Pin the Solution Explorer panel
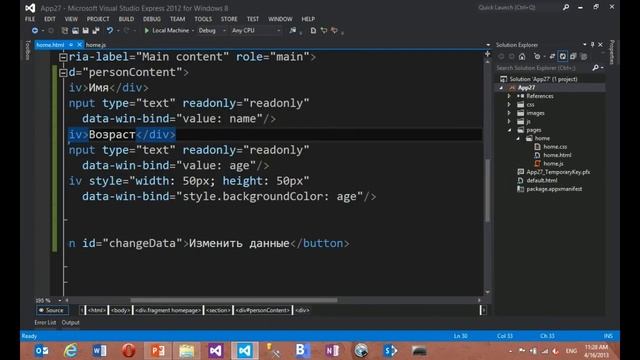Image resolution: width=640 pixels, height=360 pixels. point(593,44)
